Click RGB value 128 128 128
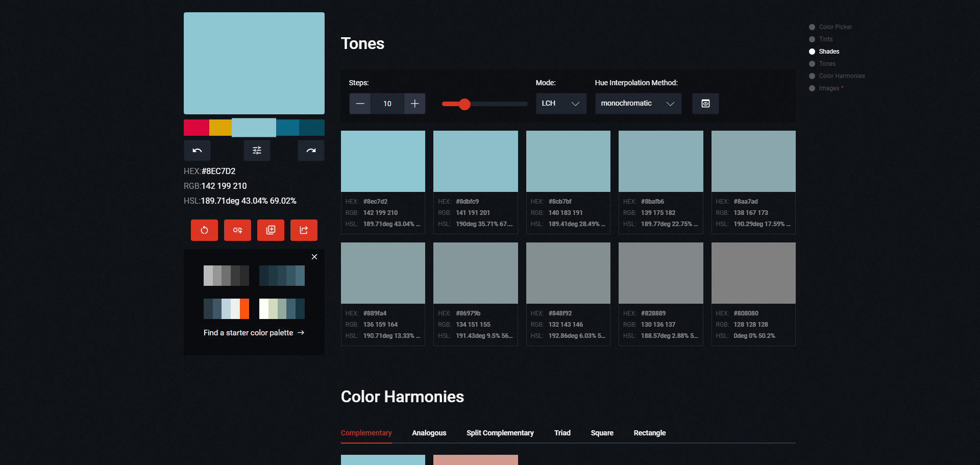Screen dimensions: 980x465 (x=751, y=325)
